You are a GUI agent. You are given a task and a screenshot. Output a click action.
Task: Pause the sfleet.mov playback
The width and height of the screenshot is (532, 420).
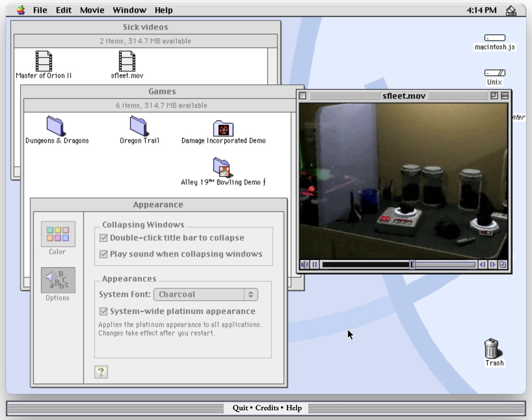point(314,265)
